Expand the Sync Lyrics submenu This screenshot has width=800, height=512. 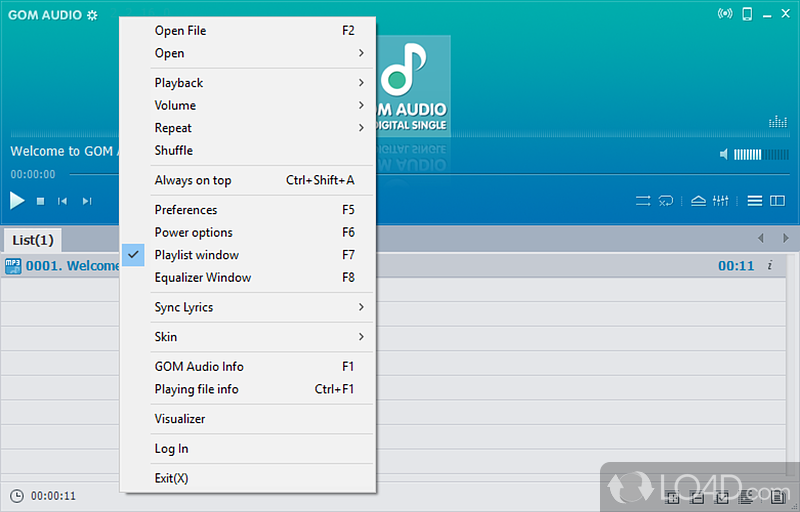[248, 307]
